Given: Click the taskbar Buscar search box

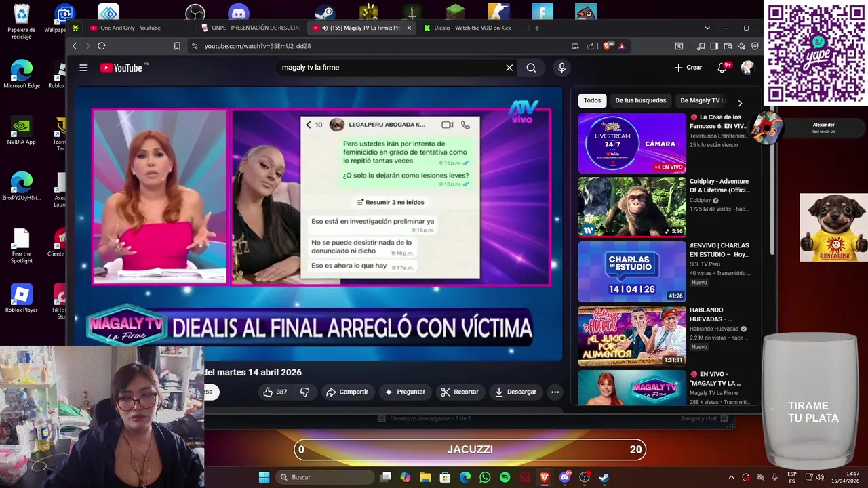Looking at the screenshot, I should (x=325, y=477).
